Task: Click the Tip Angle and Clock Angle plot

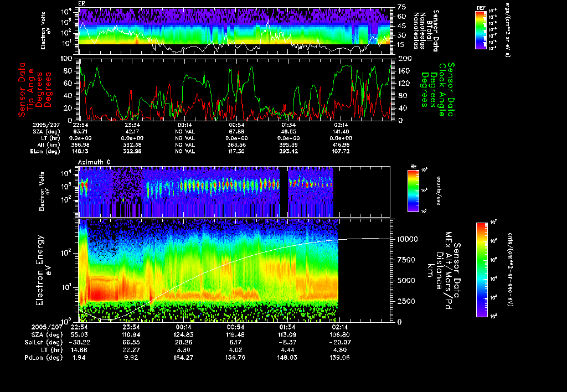Action: [x=235, y=89]
